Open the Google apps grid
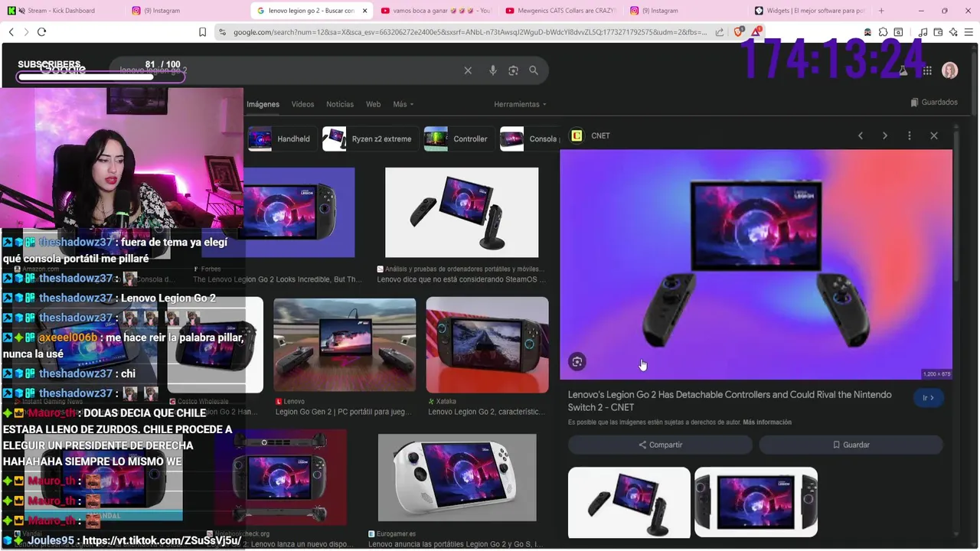Viewport: 980px width, 551px height. coord(927,70)
